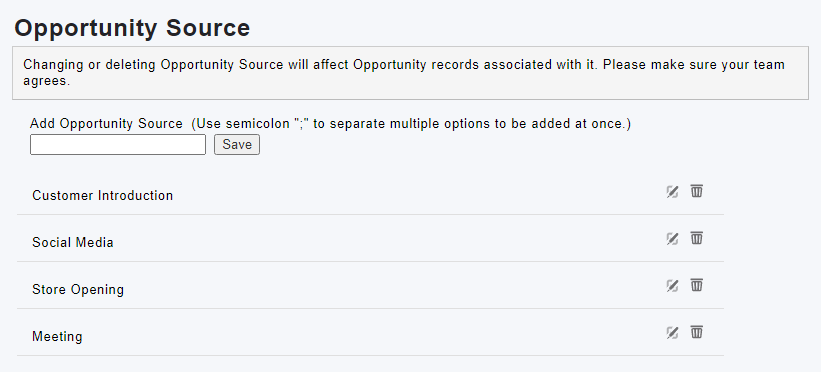Screen dimensions: 821x372
Task: Select the Meeting row label
Action: [57, 336]
